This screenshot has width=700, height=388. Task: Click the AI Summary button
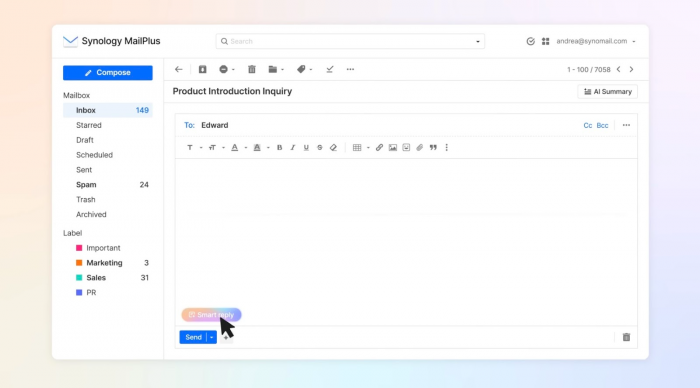click(x=608, y=92)
